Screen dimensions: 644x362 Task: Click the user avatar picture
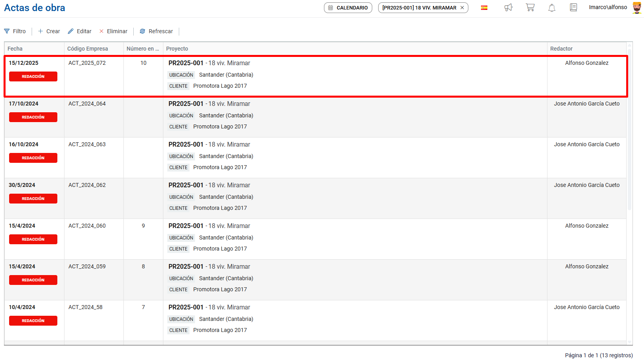636,8
